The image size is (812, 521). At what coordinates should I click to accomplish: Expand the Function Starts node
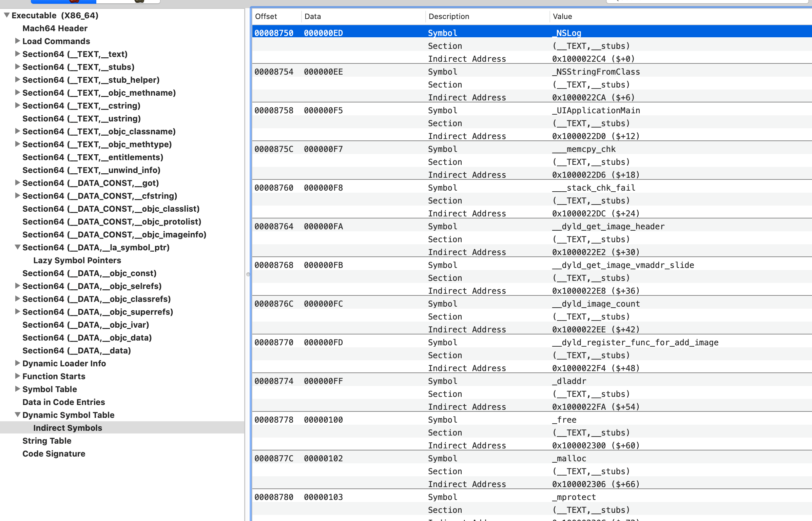17,376
